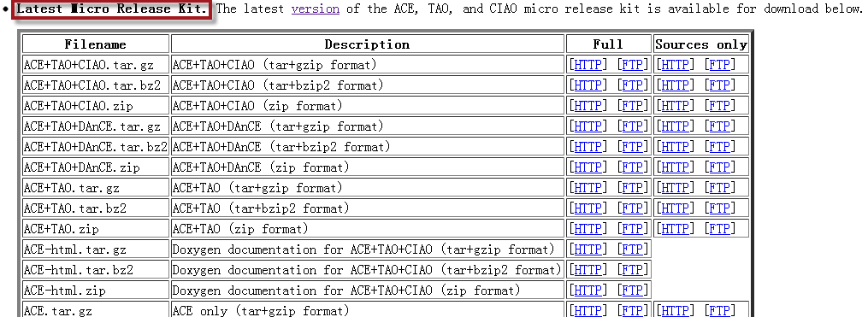Download ACE+TAO+DAnCE.tar.gz full via HTTP
The image size is (868, 317).
(x=588, y=126)
